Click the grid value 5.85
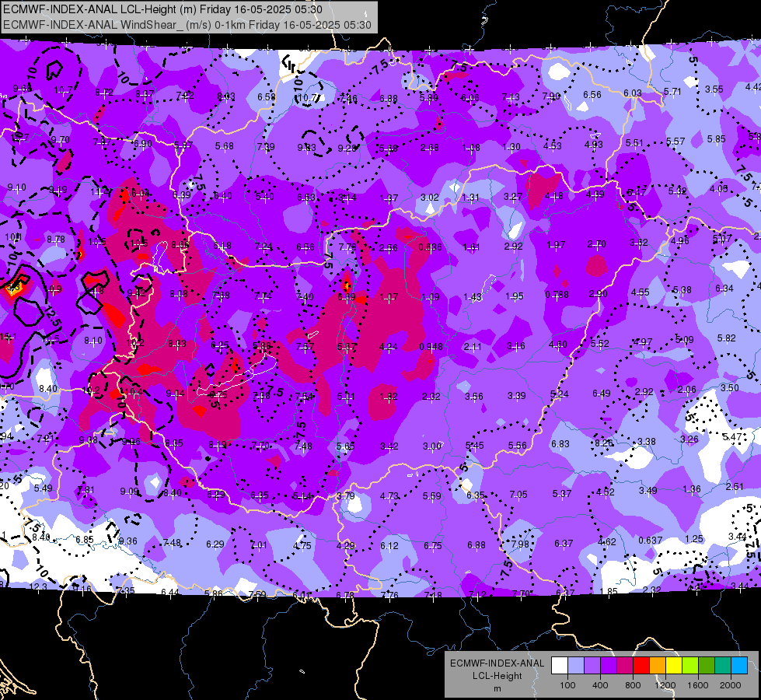761x700 pixels. pyautogui.click(x=716, y=139)
